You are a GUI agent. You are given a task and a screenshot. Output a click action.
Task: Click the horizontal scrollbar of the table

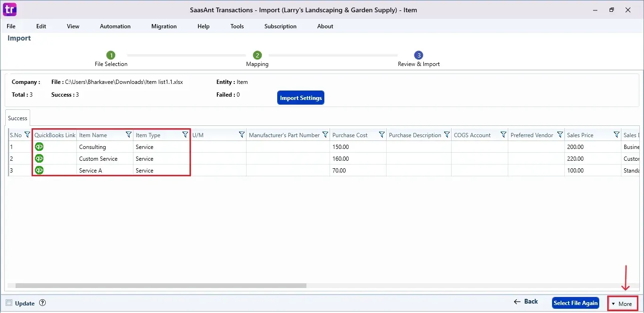click(x=160, y=286)
